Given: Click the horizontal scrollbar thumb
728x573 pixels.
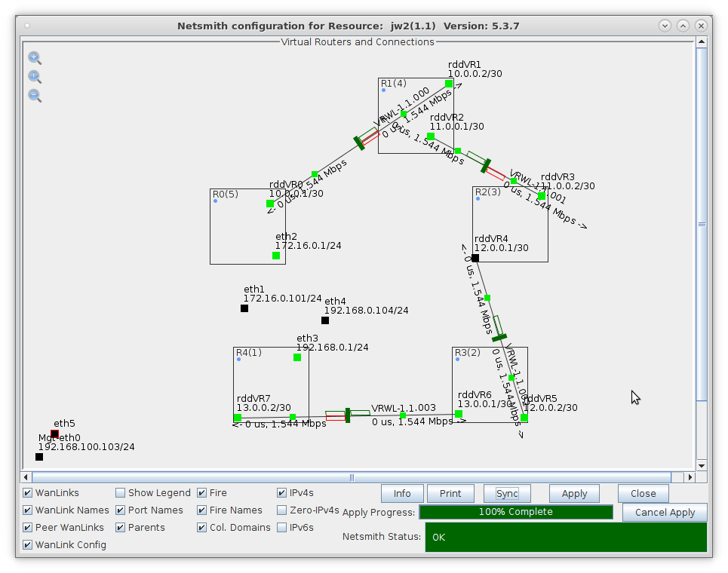Looking at the screenshot, I should [x=352, y=477].
